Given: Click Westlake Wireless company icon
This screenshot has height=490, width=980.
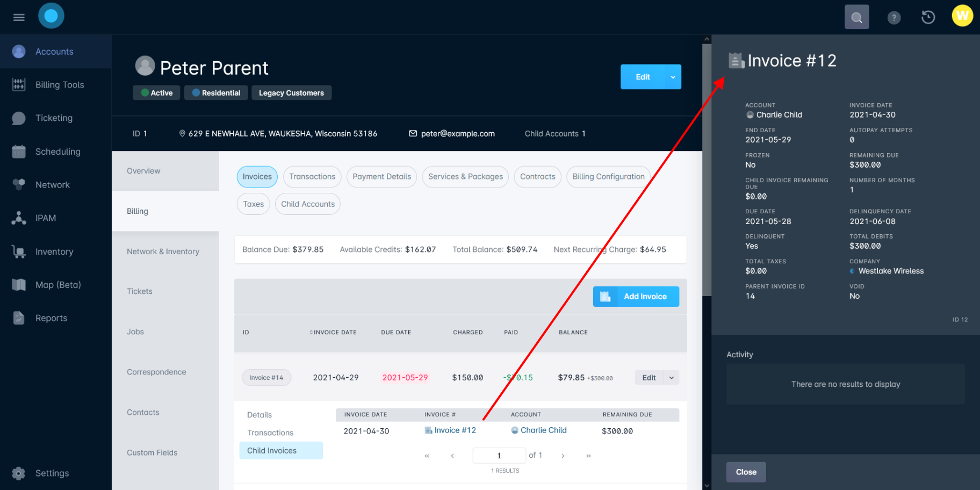Looking at the screenshot, I should click(853, 271).
